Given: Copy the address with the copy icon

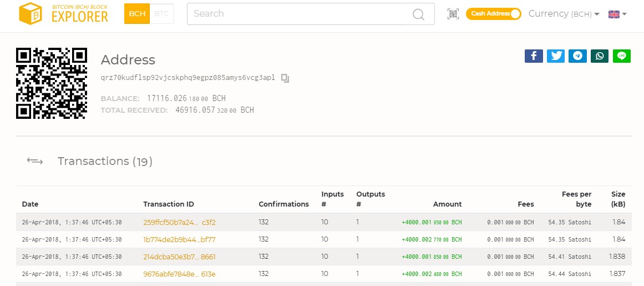Looking at the screenshot, I should click(285, 78).
